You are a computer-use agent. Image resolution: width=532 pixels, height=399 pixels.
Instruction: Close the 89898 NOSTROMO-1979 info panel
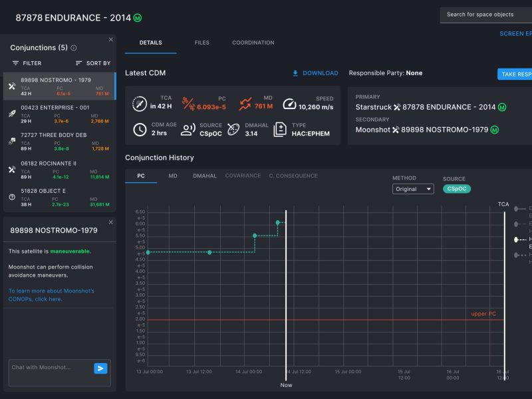click(110, 222)
